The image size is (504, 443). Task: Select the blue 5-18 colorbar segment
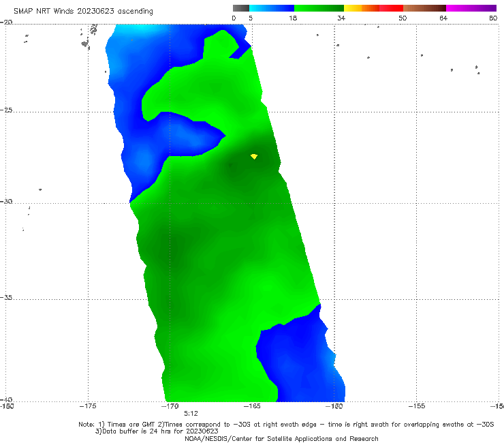pyautogui.click(x=272, y=8)
